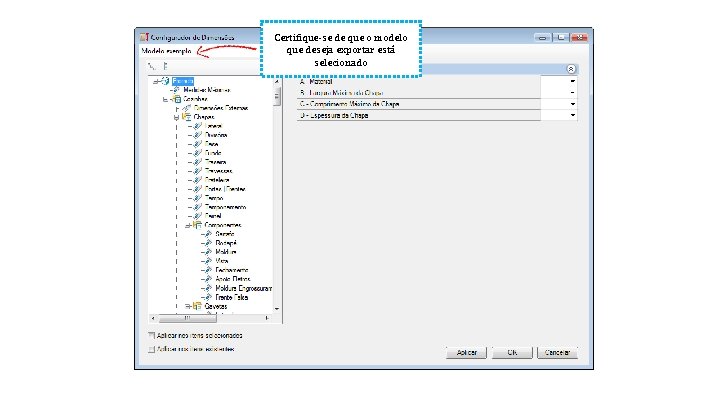Image resolution: width=720 pixels, height=405 pixels.
Task: Open the B - Largura Máxima da Chapa dropdown
Action: click(573, 93)
